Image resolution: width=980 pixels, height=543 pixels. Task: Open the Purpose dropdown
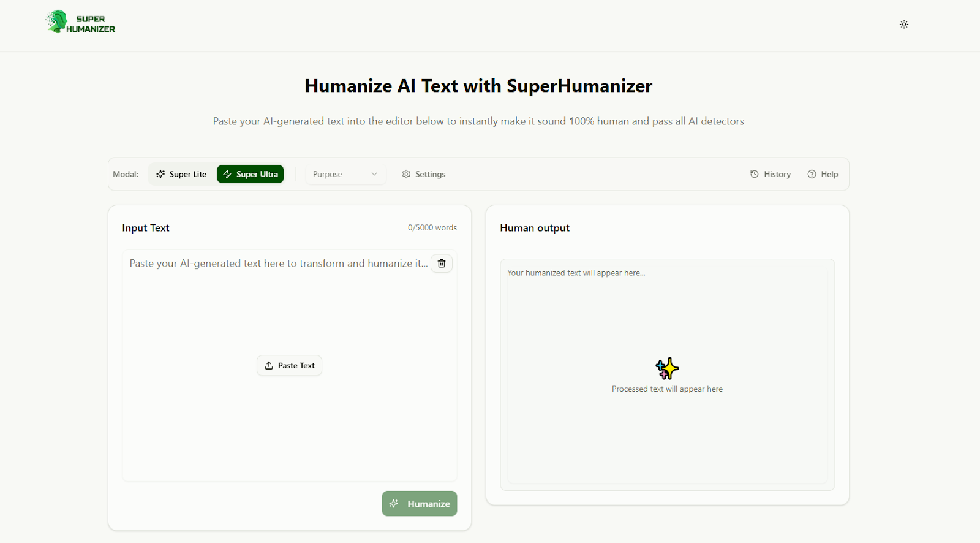(x=345, y=174)
